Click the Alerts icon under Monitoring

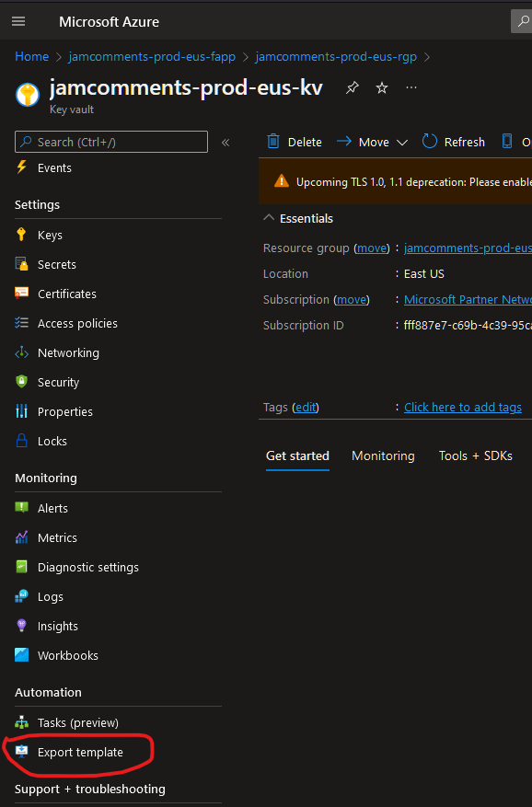click(22, 507)
